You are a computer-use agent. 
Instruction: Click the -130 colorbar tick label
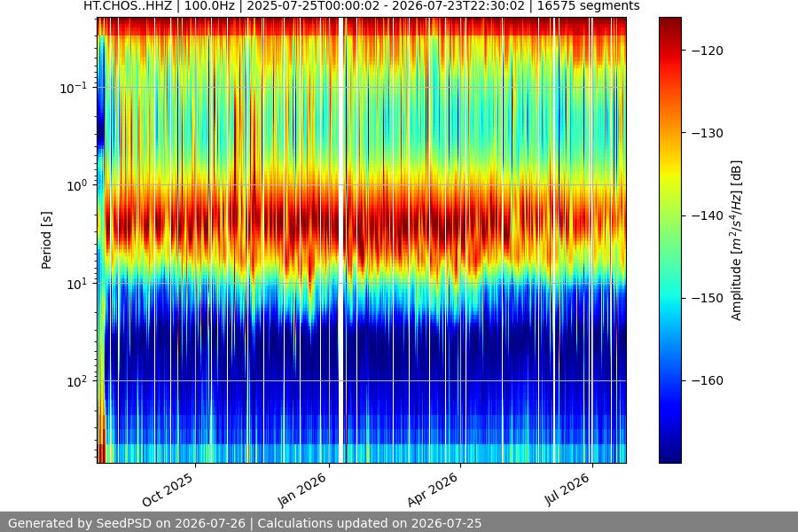(708, 133)
